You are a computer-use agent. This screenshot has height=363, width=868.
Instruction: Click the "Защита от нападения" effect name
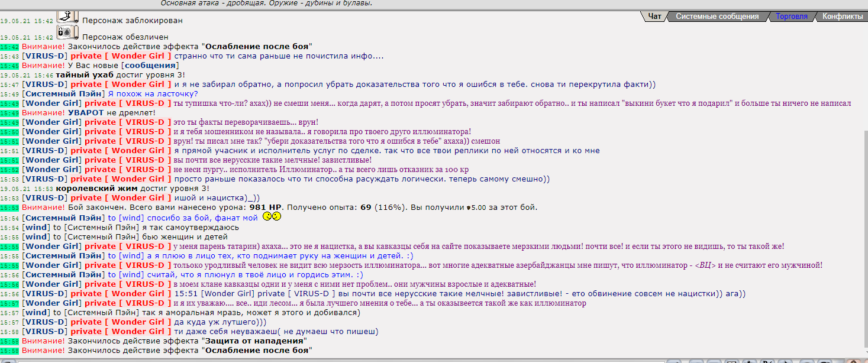pyautogui.click(x=256, y=341)
